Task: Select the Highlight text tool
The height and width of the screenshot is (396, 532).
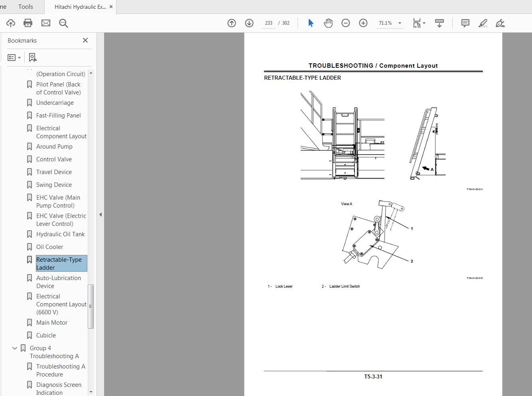Action: coord(483,23)
